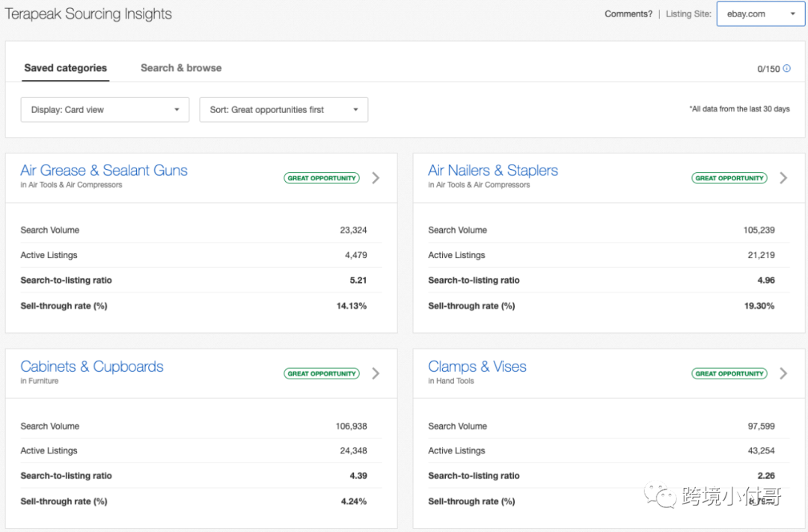
Task: Click Great Opportunity badge on Cabinets card
Action: pyautogui.click(x=322, y=373)
